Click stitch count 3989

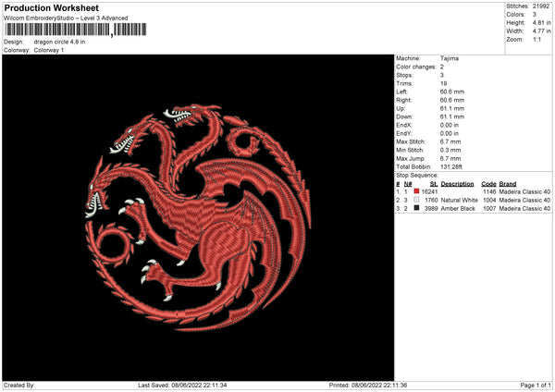(431, 209)
